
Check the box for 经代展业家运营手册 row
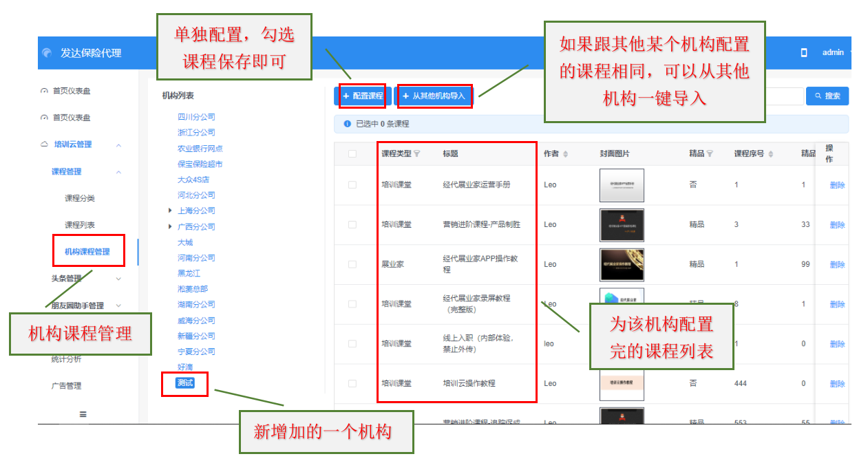352,185
